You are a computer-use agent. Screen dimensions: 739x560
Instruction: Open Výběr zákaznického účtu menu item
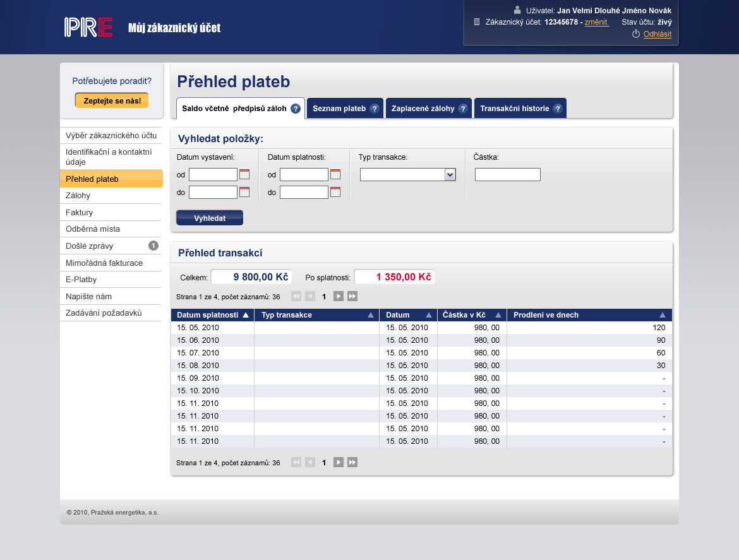[111, 135]
